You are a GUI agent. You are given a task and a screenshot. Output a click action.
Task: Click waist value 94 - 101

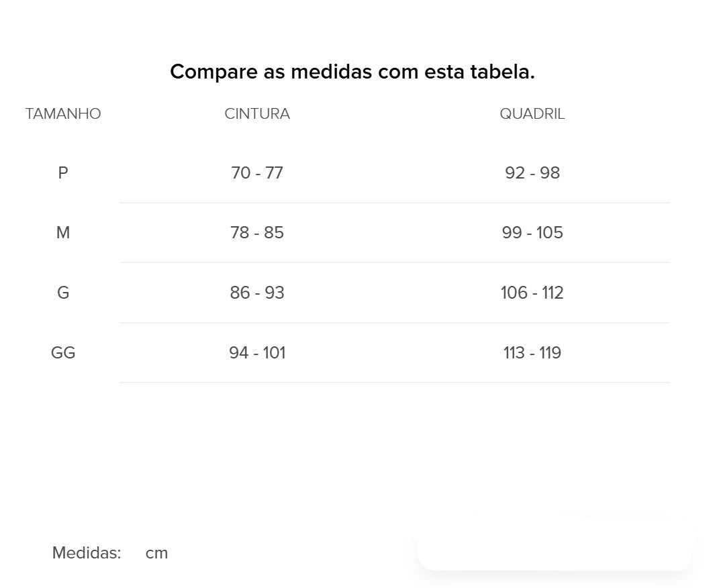pos(257,352)
